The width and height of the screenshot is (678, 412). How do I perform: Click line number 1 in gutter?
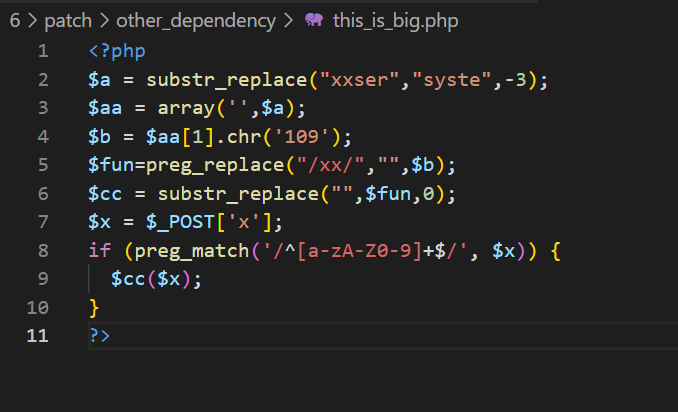pyautogui.click(x=43, y=51)
